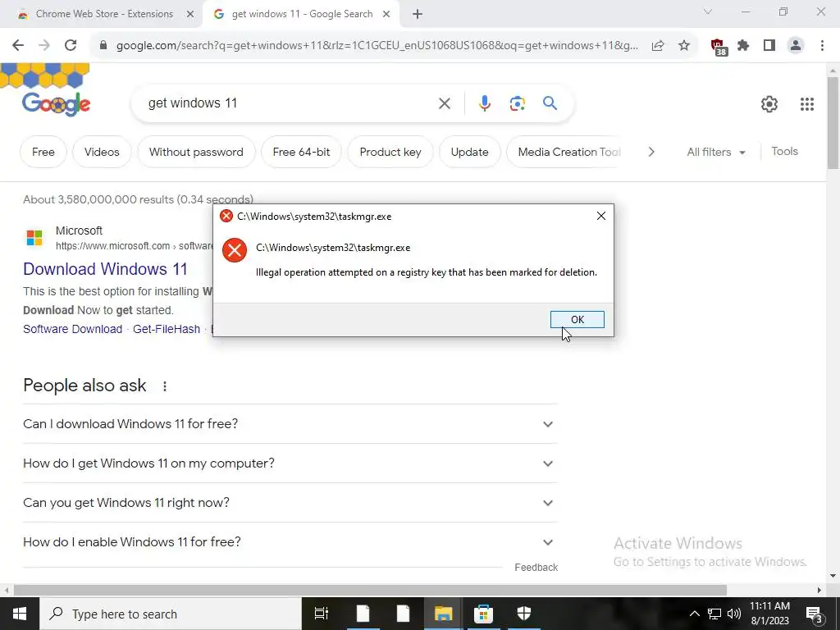This screenshot has width=840, height=630.
Task: Open a new tab with the plus button
Action: (x=418, y=14)
